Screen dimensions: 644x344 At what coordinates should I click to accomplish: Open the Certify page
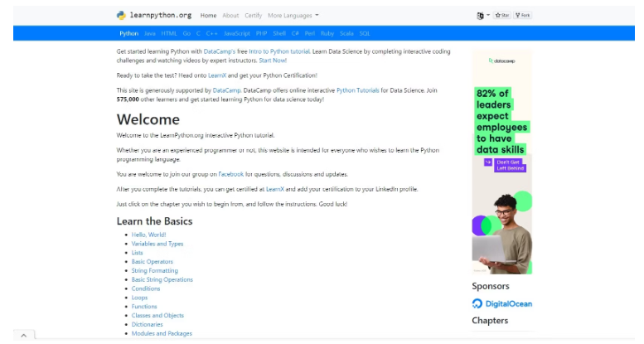(x=253, y=16)
